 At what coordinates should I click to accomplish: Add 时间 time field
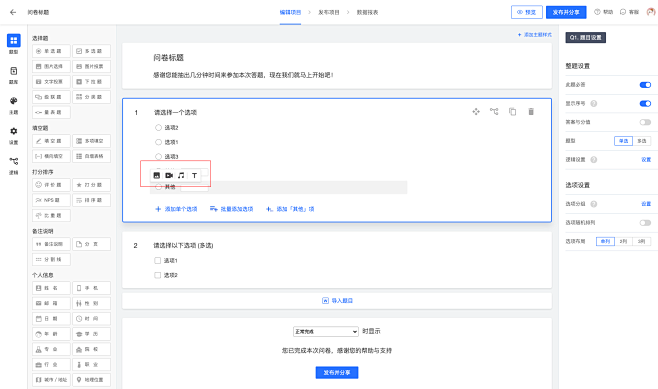click(x=91, y=319)
